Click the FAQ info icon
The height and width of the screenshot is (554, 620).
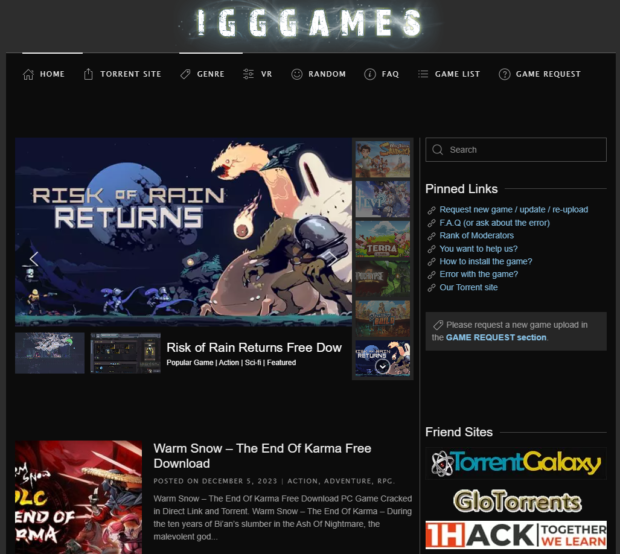pos(370,74)
